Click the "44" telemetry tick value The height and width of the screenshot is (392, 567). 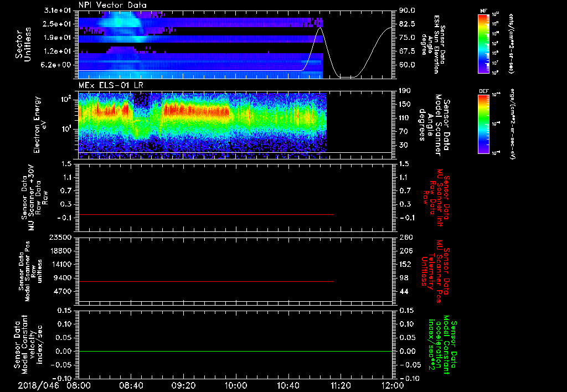click(x=404, y=291)
